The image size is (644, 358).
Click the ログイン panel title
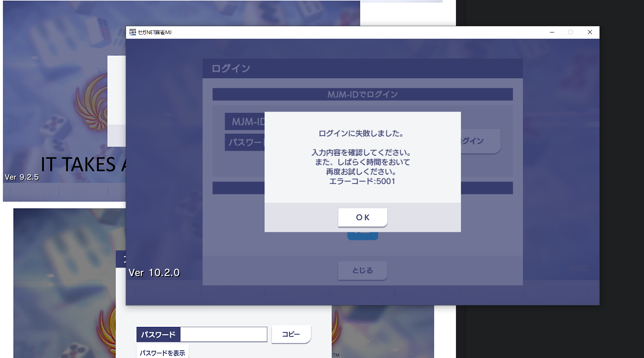(231, 68)
